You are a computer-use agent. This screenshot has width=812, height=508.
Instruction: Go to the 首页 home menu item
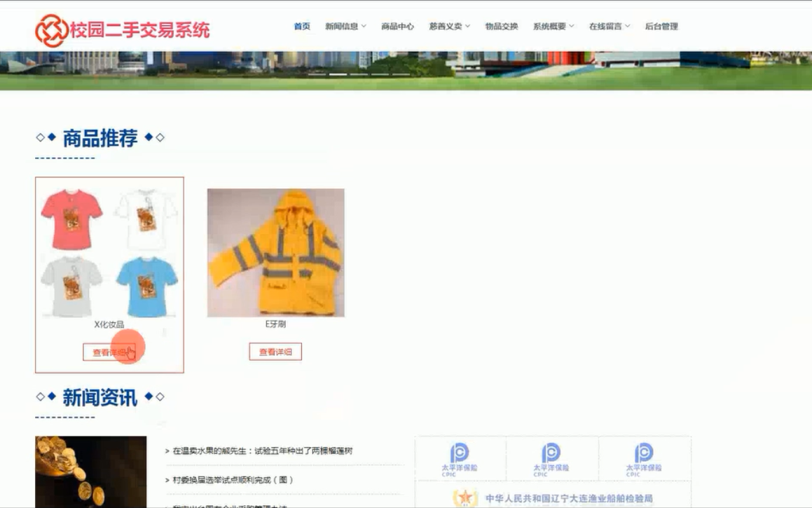point(302,26)
